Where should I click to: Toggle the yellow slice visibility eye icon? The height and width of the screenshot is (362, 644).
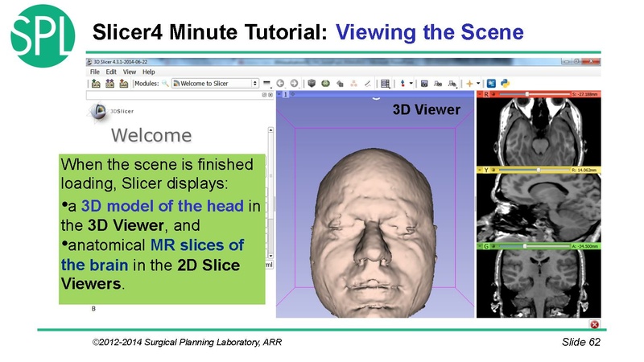click(493, 170)
